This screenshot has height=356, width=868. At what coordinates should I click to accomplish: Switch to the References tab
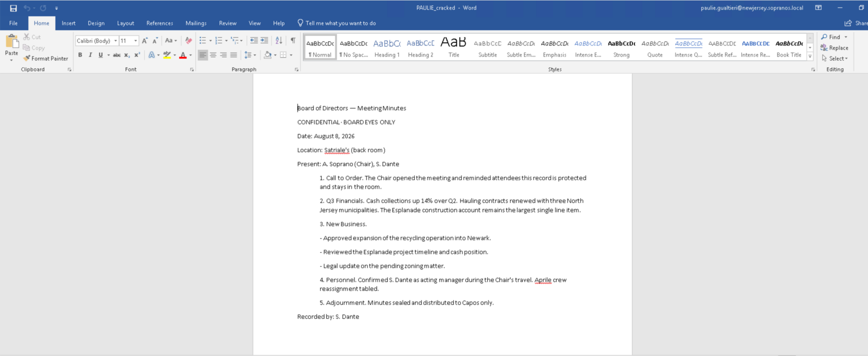(160, 23)
